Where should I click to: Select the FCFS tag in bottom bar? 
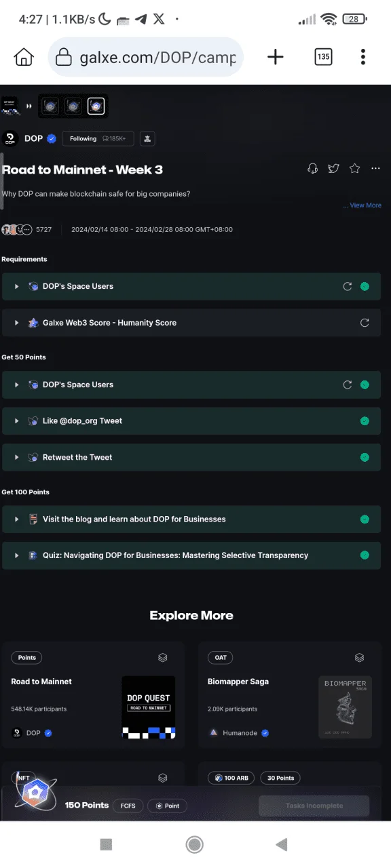(128, 806)
